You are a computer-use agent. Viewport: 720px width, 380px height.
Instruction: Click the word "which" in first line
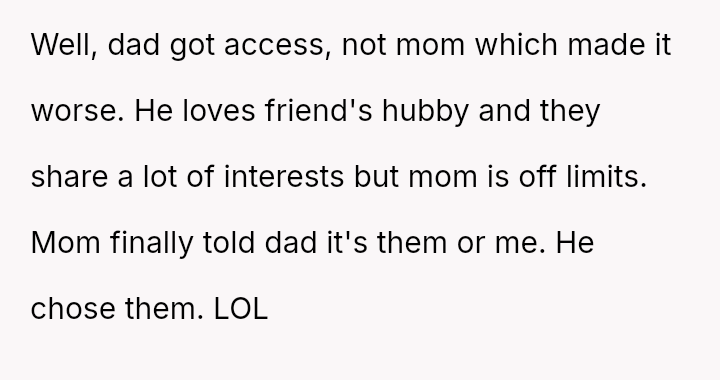[516, 45]
